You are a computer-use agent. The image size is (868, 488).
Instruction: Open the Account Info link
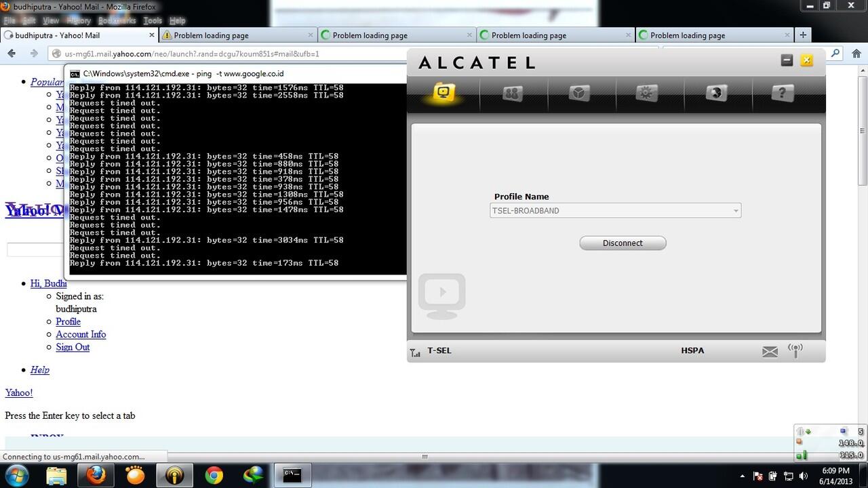(x=81, y=334)
